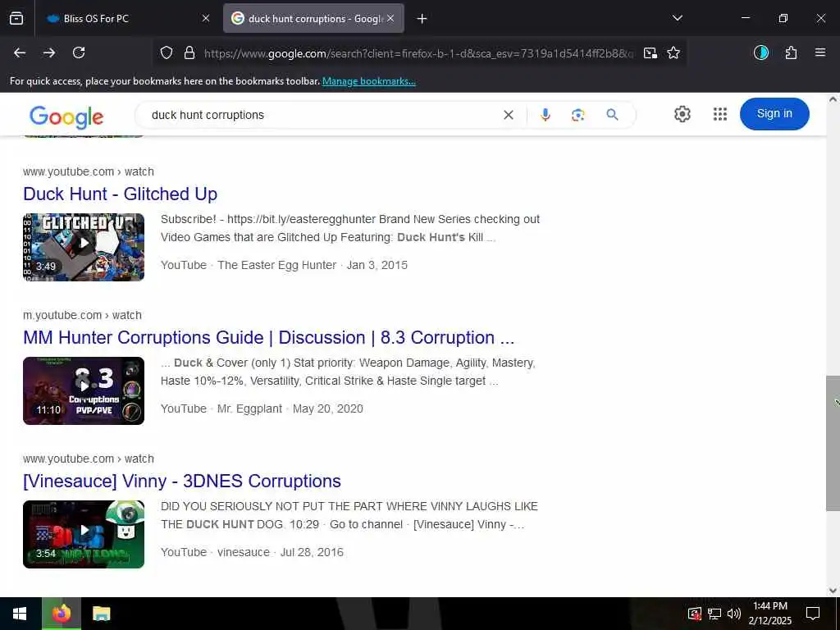Image resolution: width=840 pixels, height=630 pixels.
Task: Open a new browser tab
Action: tap(422, 19)
